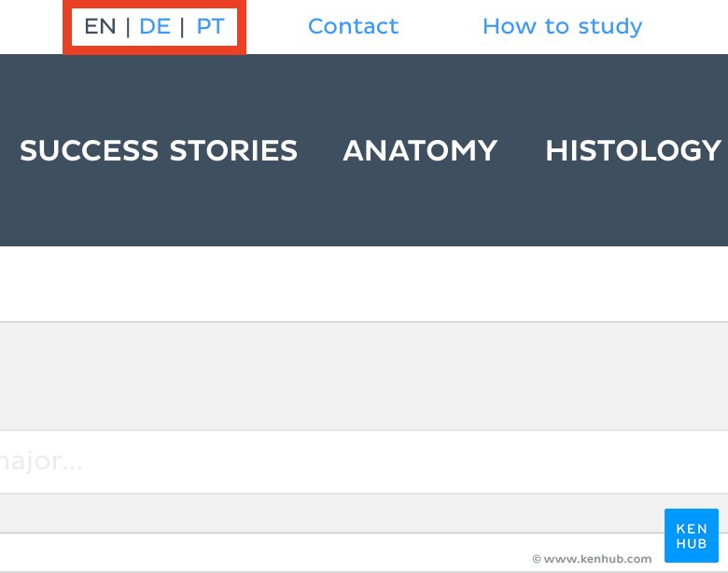Click the www.kenhub.com copyright text
Viewport: 728px width, 573px height.
pyautogui.click(x=597, y=559)
